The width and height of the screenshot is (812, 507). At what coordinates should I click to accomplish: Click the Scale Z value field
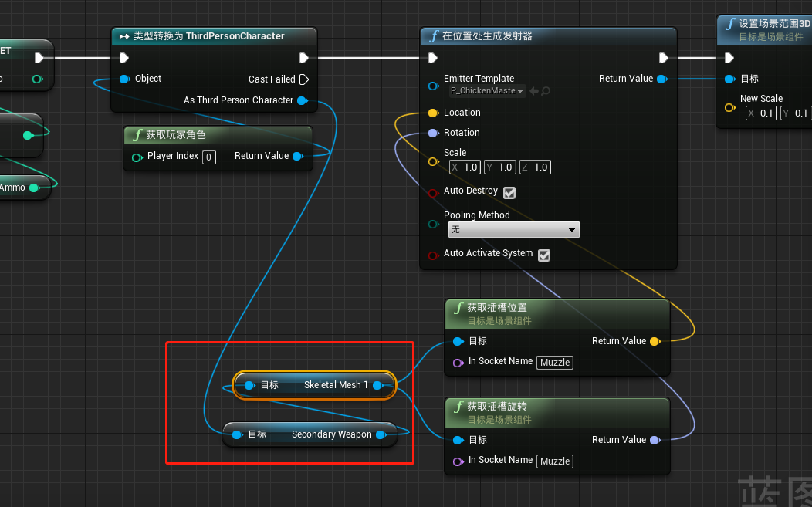(536, 167)
